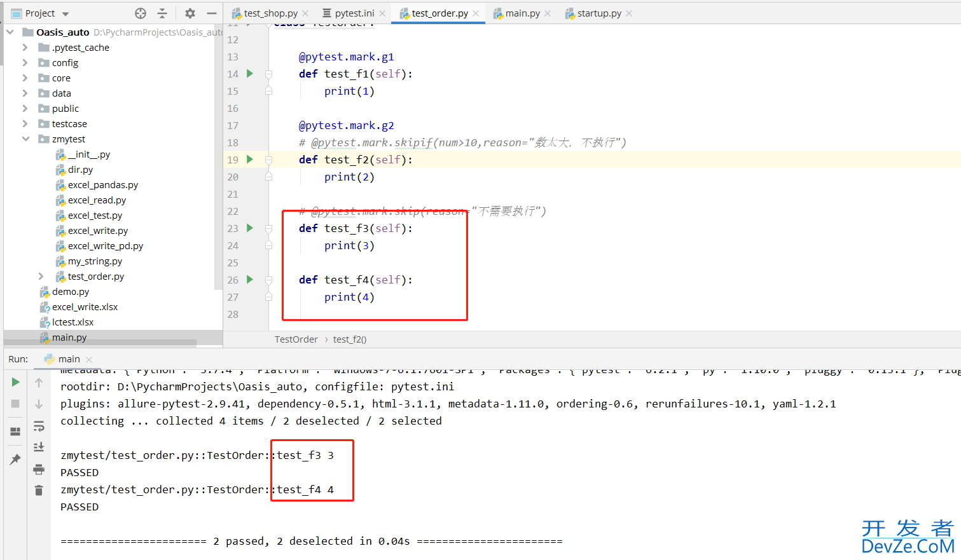Close the startup.py tab
This screenshot has width=961, height=560.
629,13
